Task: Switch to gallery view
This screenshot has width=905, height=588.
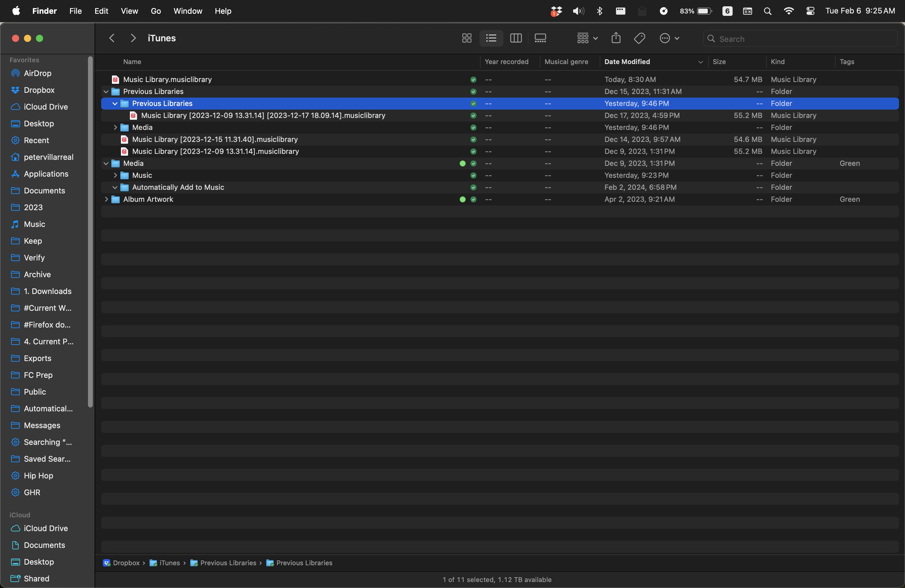Action: [x=540, y=38]
